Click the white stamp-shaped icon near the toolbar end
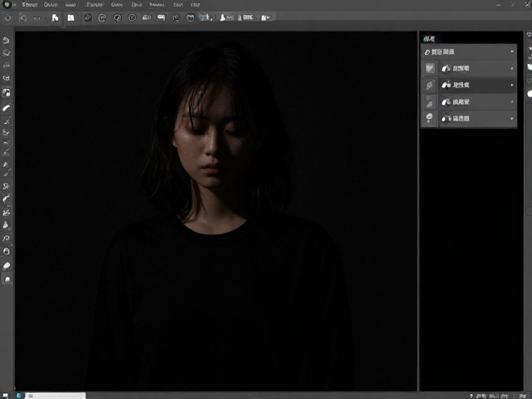The width and height of the screenshot is (532, 399). [x=223, y=17]
